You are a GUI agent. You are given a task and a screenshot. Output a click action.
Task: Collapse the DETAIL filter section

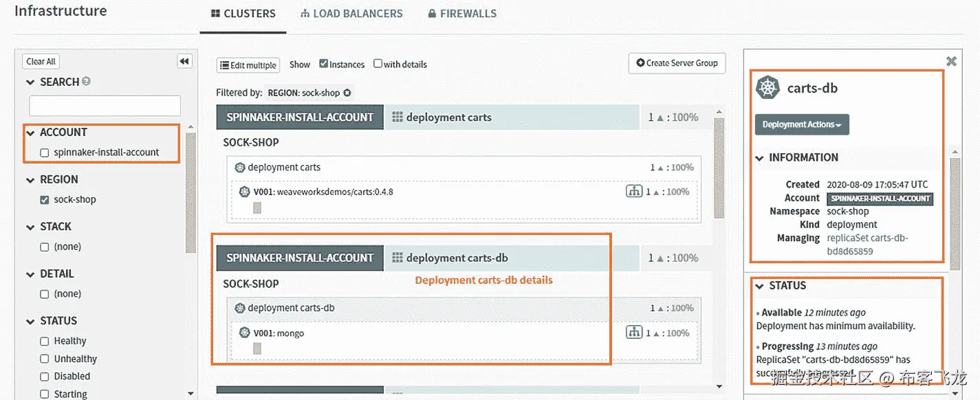(x=30, y=274)
